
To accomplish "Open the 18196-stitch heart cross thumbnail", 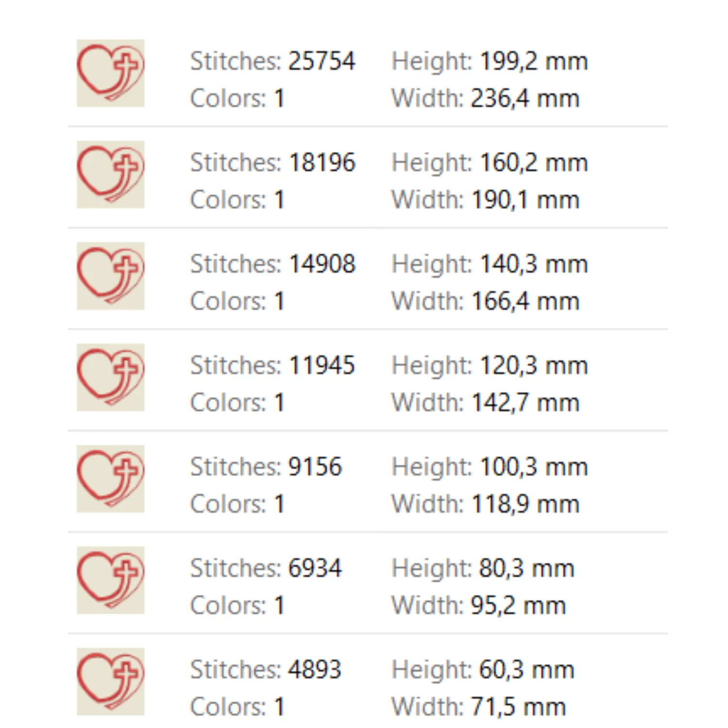I will click(111, 174).
